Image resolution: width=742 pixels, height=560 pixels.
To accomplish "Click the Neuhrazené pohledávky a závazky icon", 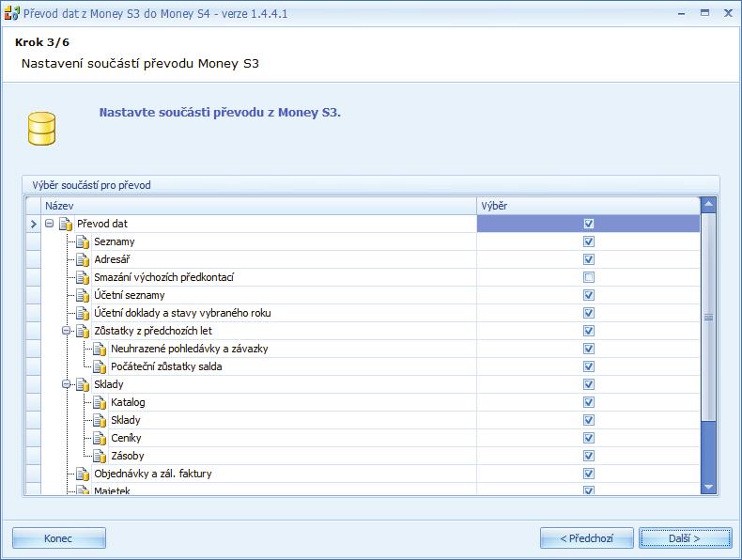I will pos(100,349).
